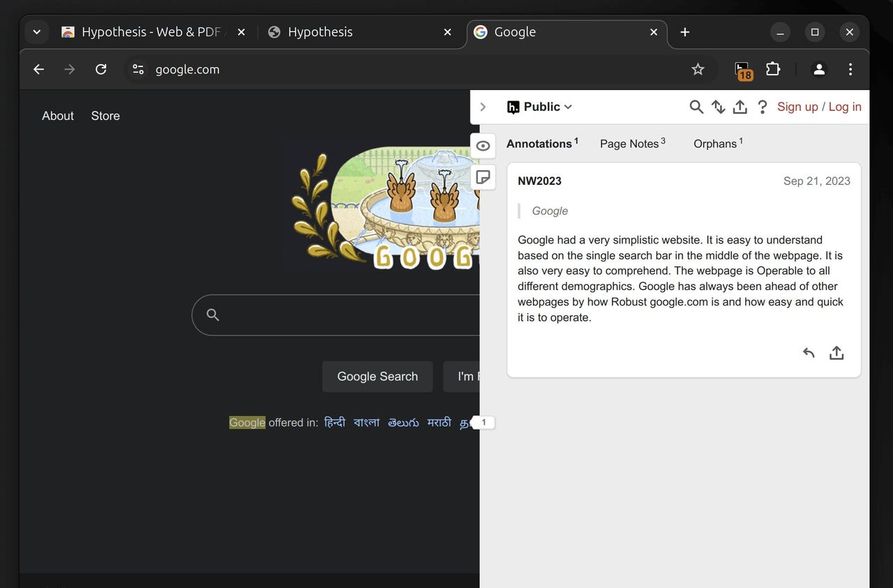Viewport: 893px width, 588px height.
Task: Select the Annotations tab in the sidebar
Action: [542, 143]
